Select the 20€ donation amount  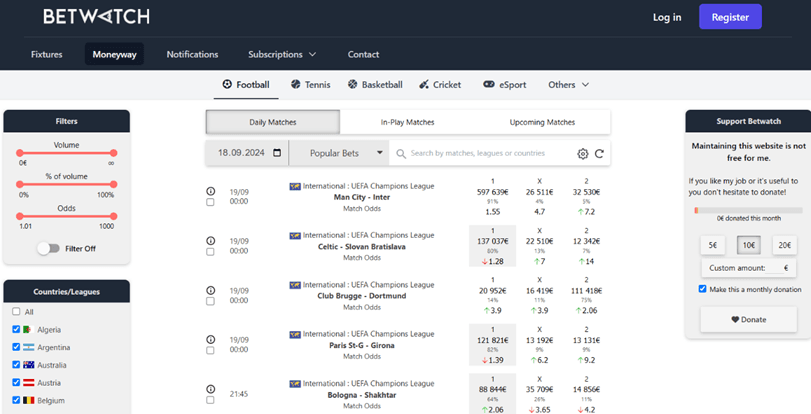785,245
